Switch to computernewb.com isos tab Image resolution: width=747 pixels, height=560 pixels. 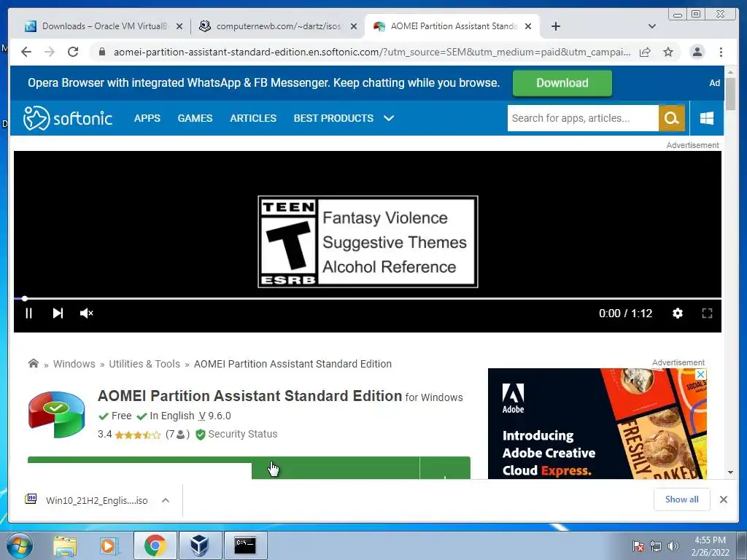(x=279, y=26)
